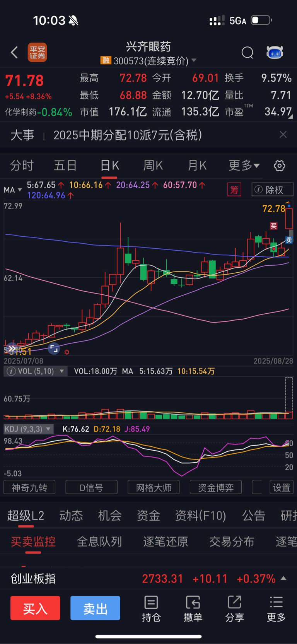The image size is (297, 644).
Task: Expand the stock code dropdown arrow
Action: coord(194,60)
